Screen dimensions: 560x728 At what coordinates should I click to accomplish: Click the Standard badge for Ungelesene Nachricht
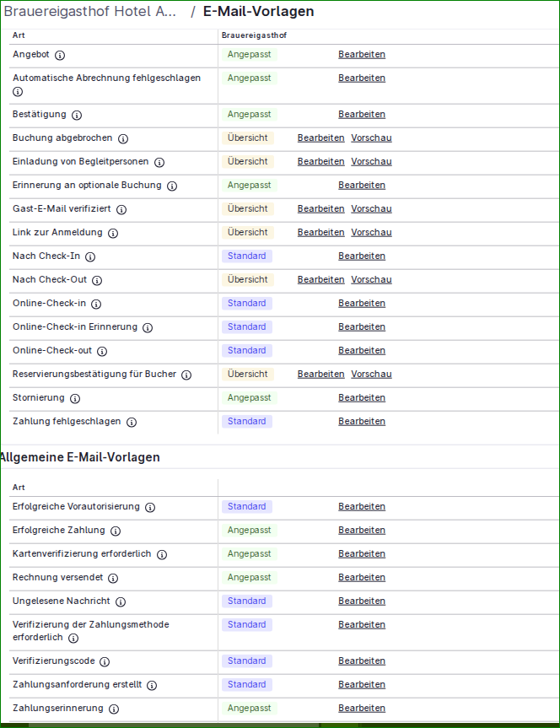click(x=247, y=601)
